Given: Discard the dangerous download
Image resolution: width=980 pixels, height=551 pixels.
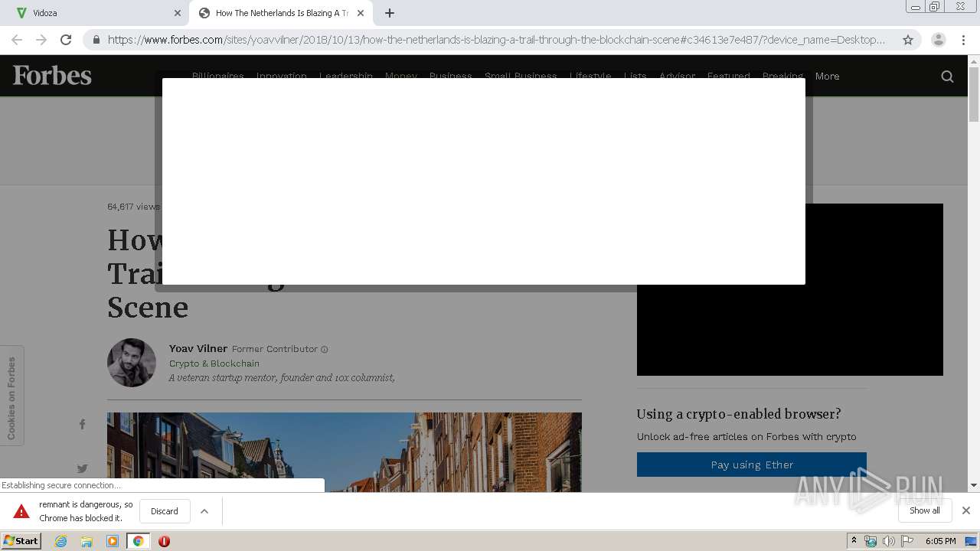Looking at the screenshot, I should coord(165,511).
